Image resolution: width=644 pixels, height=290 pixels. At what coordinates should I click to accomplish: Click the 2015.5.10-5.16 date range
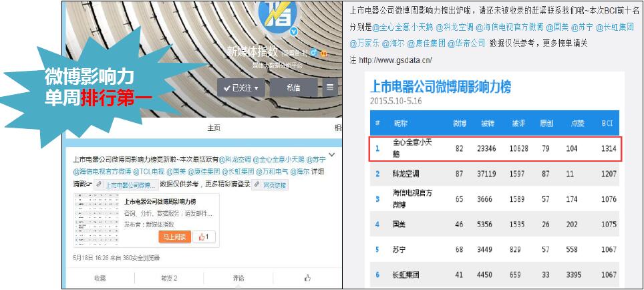(396, 101)
